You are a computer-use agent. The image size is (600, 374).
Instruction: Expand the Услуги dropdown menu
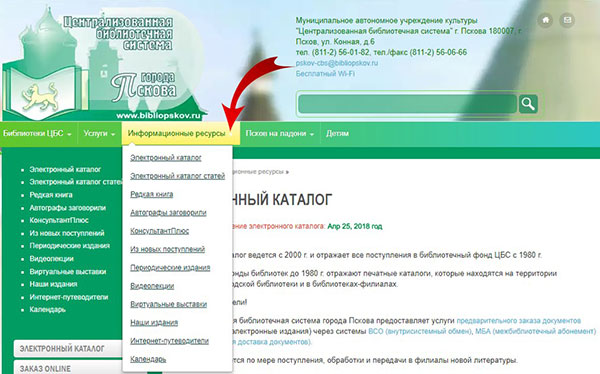pyautogui.click(x=99, y=134)
